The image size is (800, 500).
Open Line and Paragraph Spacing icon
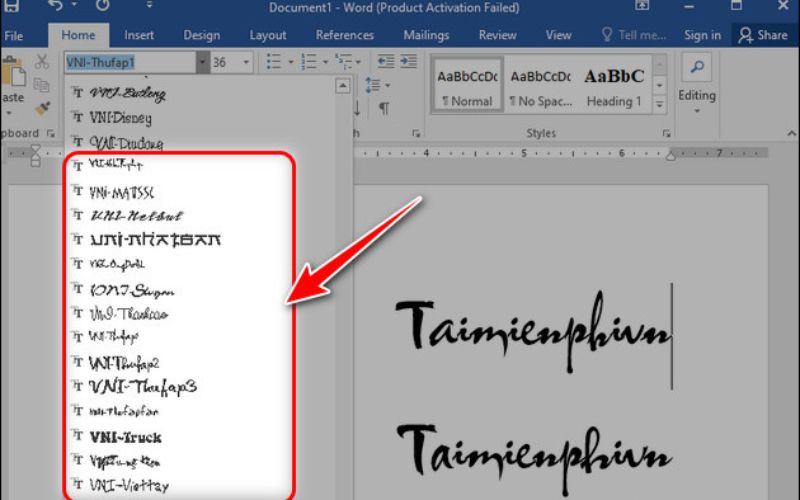pos(373,85)
